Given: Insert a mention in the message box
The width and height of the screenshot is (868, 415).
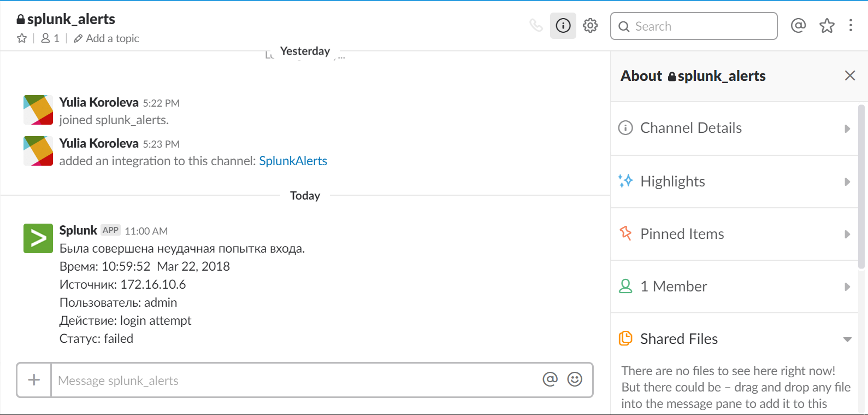Looking at the screenshot, I should click(x=550, y=379).
